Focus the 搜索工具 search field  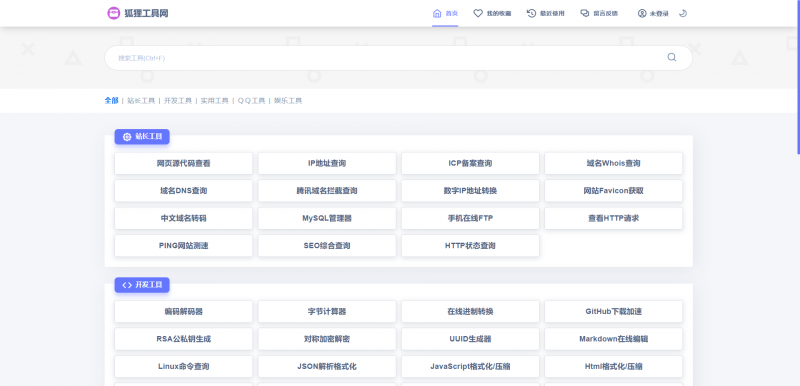click(398, 58)
